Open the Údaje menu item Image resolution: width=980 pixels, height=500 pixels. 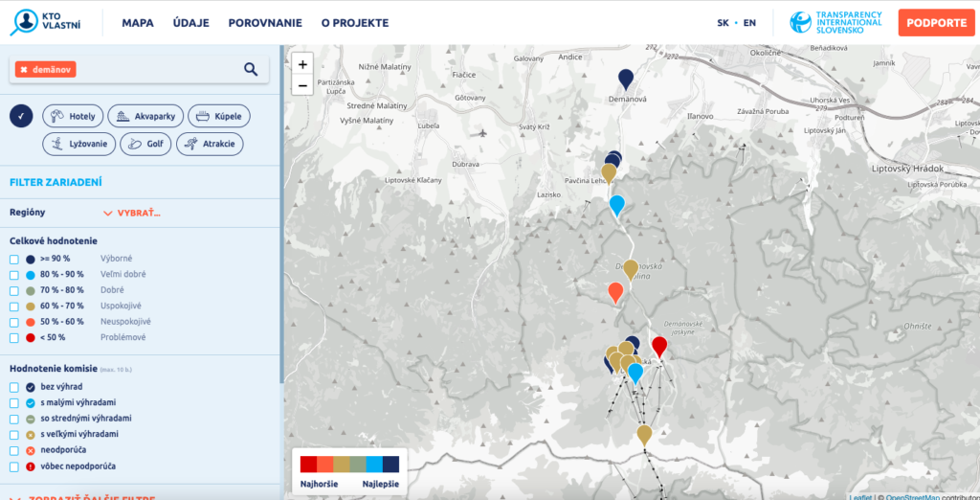tap(191, 23)
